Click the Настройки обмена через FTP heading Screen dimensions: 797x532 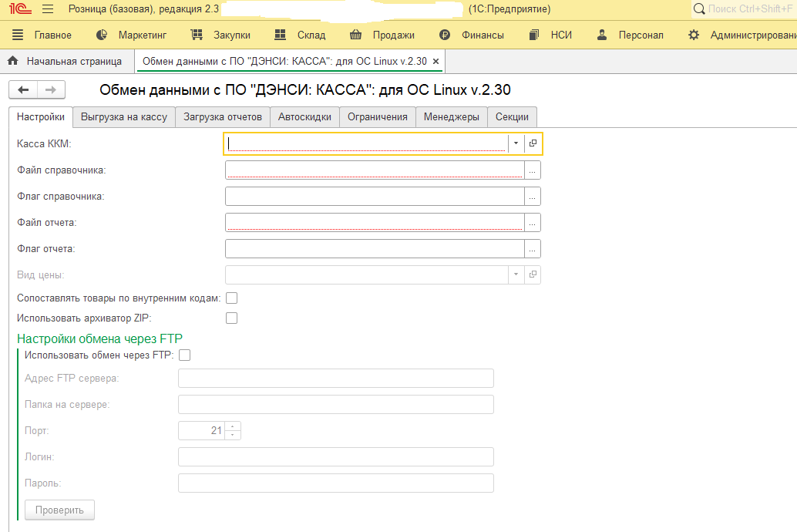tap(99, 338)
